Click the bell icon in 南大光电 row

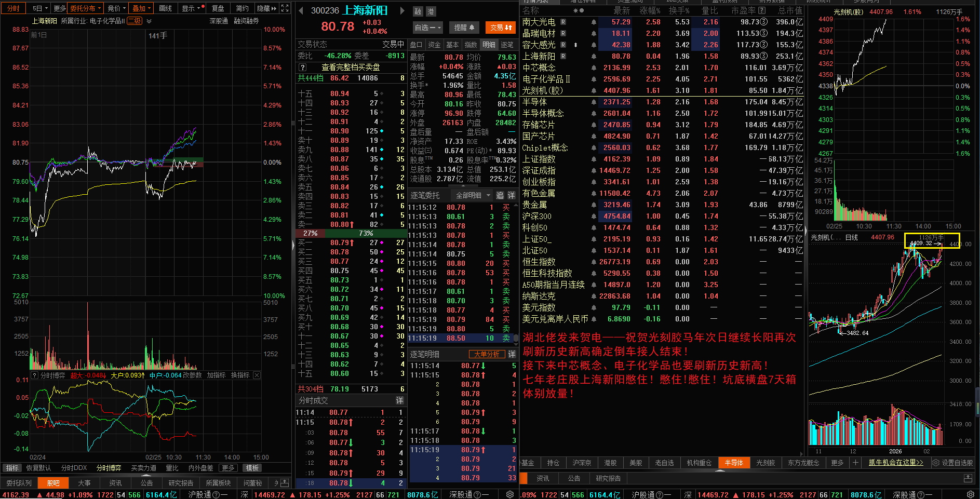point(594,22)
